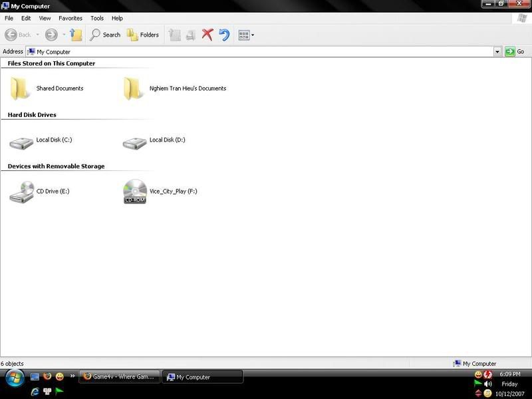Click the sleepy face tray icon

487,394
